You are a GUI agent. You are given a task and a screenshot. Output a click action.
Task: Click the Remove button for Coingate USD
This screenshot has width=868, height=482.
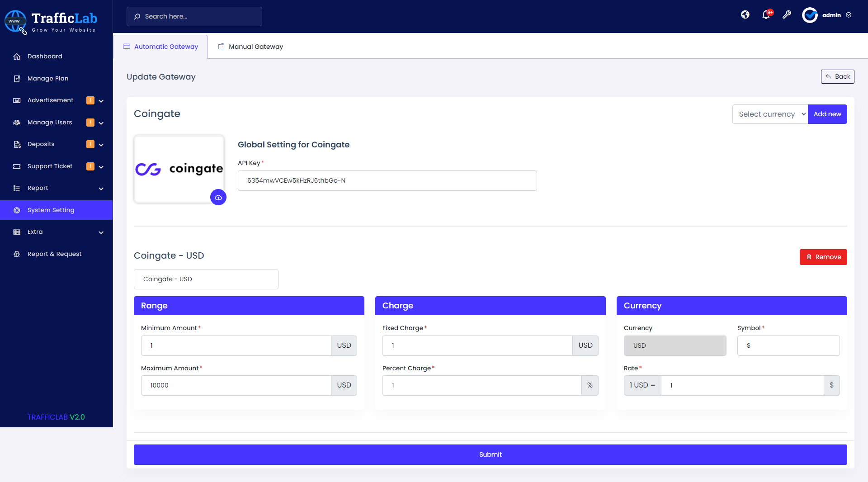pyautogui.click(x=823, y=257)
